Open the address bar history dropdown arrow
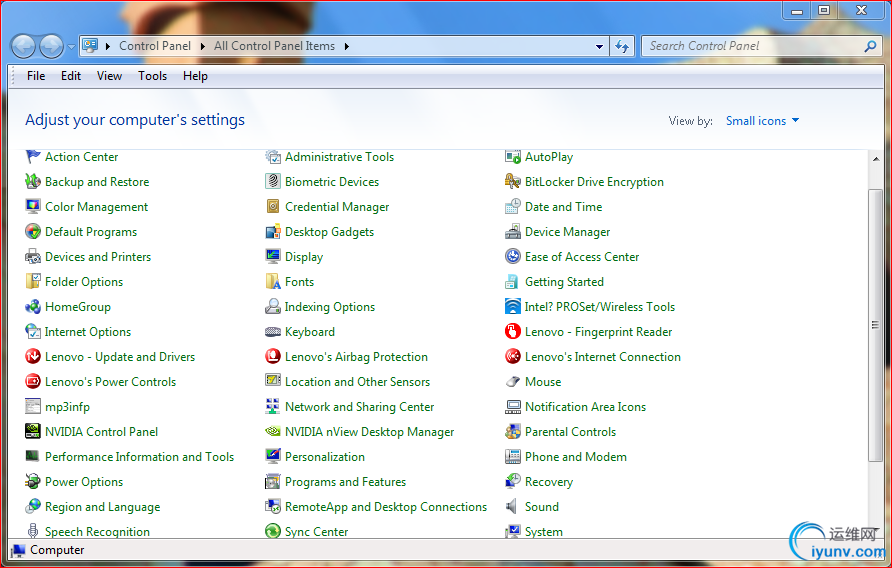The width and height of the screenshot is (892, 568). pos(599,46)
